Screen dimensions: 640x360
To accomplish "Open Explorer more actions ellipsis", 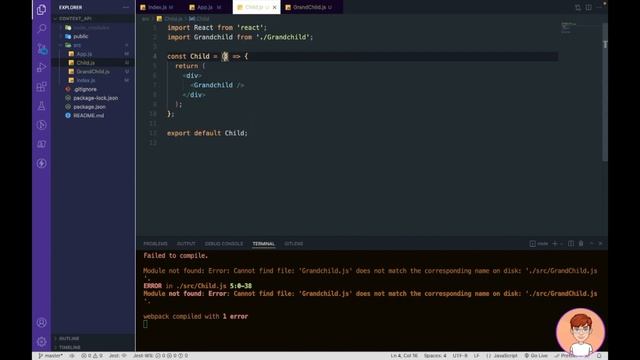I will [x=126, y=7].
